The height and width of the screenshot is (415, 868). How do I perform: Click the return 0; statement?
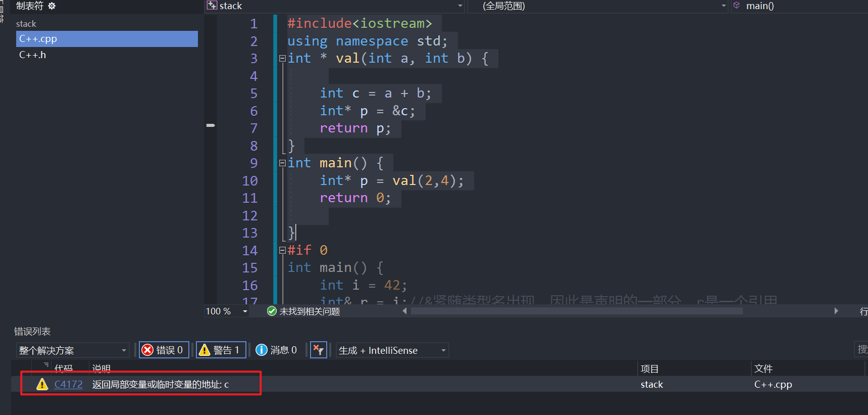355,198
